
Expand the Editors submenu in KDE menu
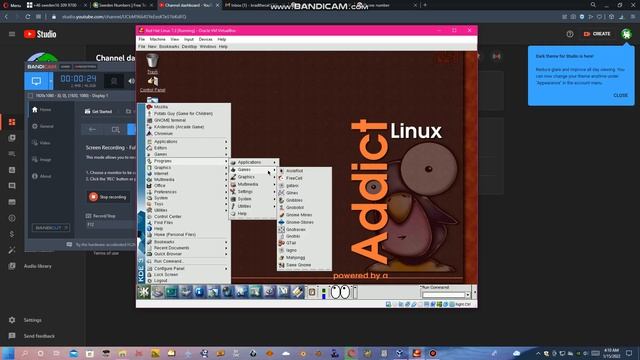click(187, 148)
